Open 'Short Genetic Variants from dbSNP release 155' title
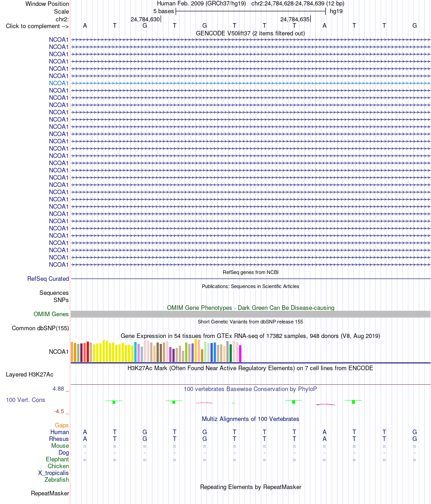Viewport: 431px width, 504px height. (250, 322)
